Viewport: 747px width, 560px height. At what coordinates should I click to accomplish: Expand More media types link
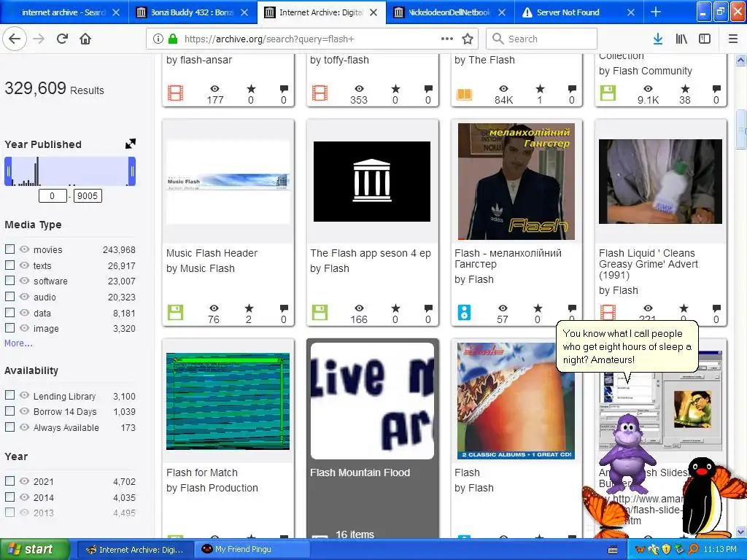[x=18, y=343]
